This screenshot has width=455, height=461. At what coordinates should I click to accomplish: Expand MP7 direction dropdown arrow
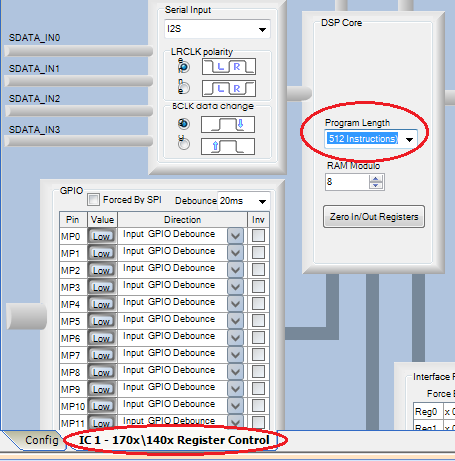click(x=235, y=355)
